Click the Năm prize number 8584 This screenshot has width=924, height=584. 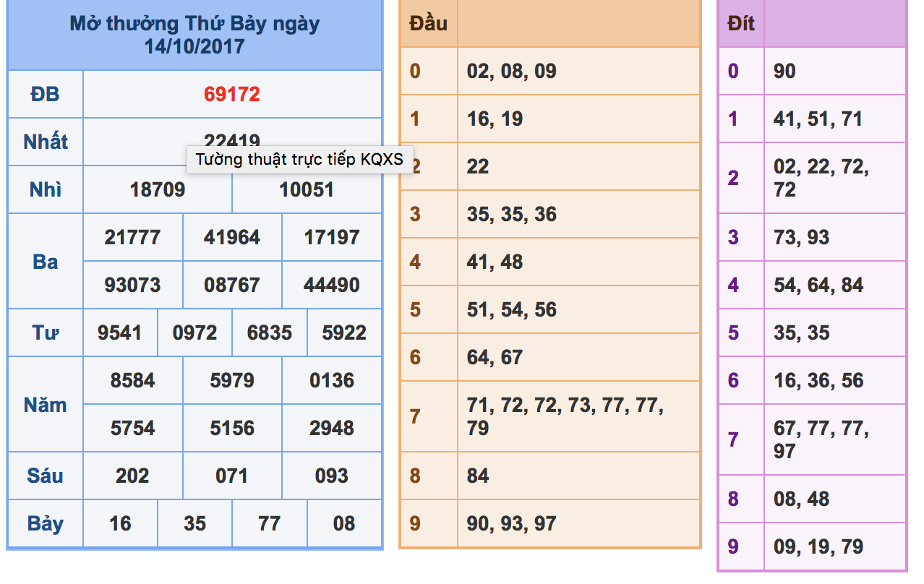(132, 380)
